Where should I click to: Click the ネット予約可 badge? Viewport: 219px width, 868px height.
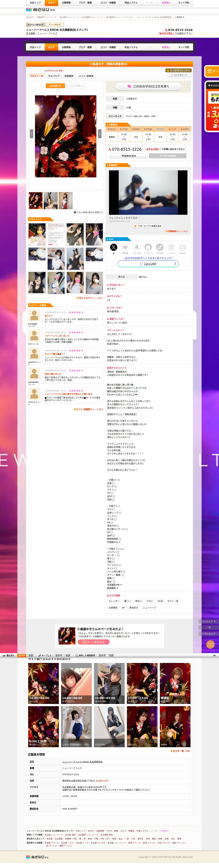(55, 25)
